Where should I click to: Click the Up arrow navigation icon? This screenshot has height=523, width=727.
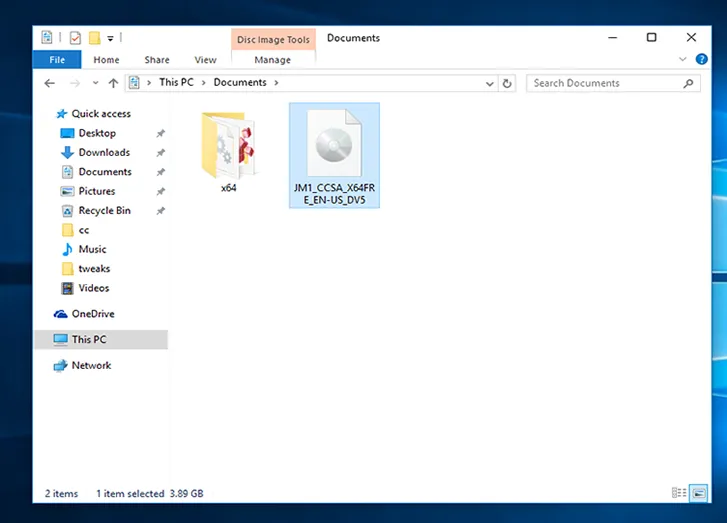(x=113, y=83)
